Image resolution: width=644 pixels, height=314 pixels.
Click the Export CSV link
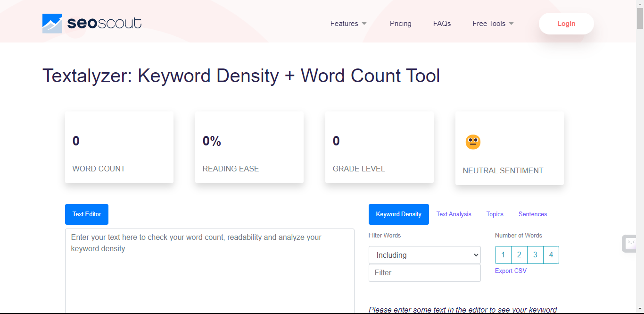point(511,271)
